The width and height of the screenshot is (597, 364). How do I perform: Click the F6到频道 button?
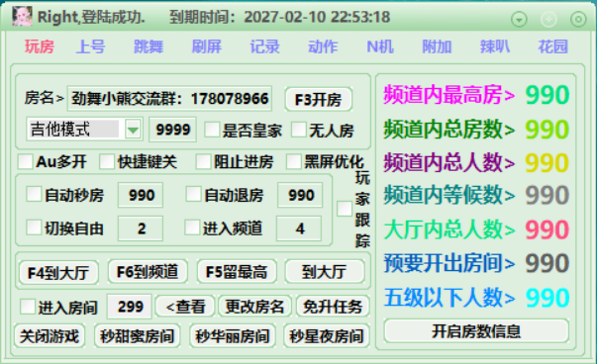point(148,272)
